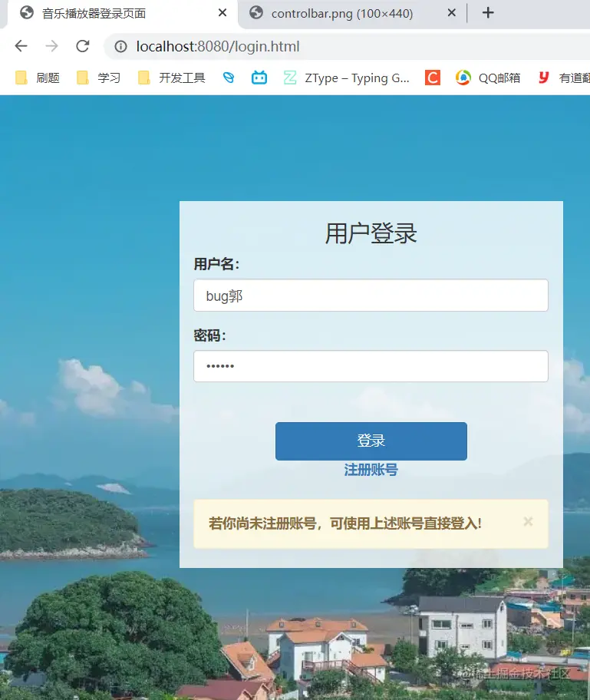
Task: Dismiss the yellow alert with its × button
Action: 528,521
